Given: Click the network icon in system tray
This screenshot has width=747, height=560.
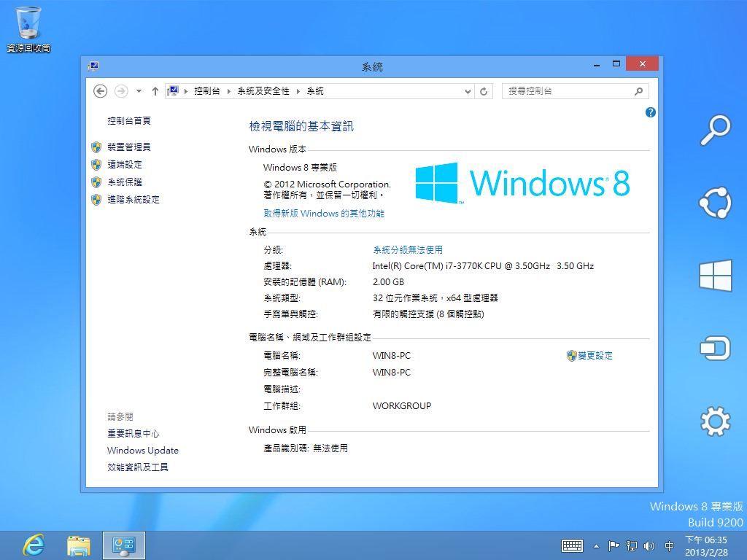Looking at the screenshot, I should pos(632,546).
